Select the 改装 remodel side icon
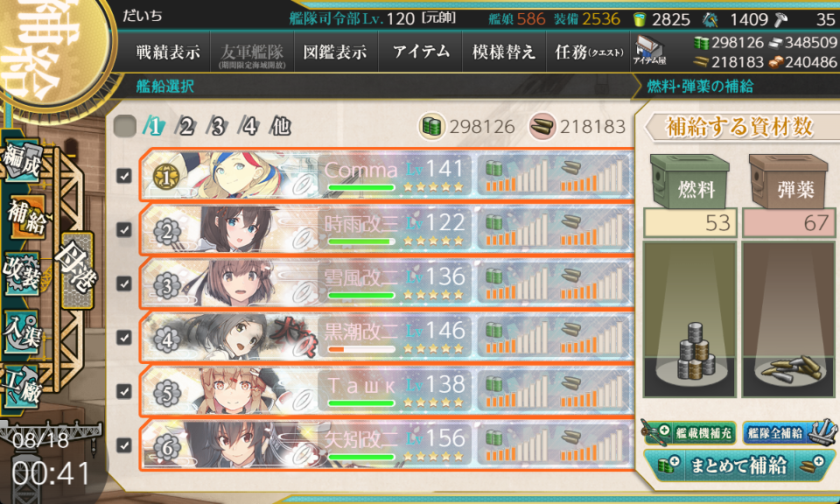This screenshot has width=840, height=504. [x=23, y=274]
